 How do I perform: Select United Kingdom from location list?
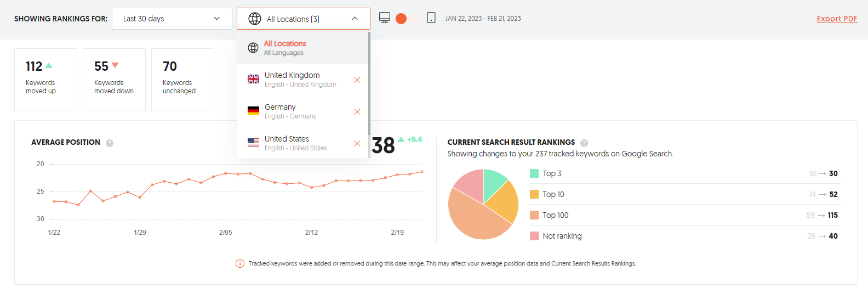[292, 80]
